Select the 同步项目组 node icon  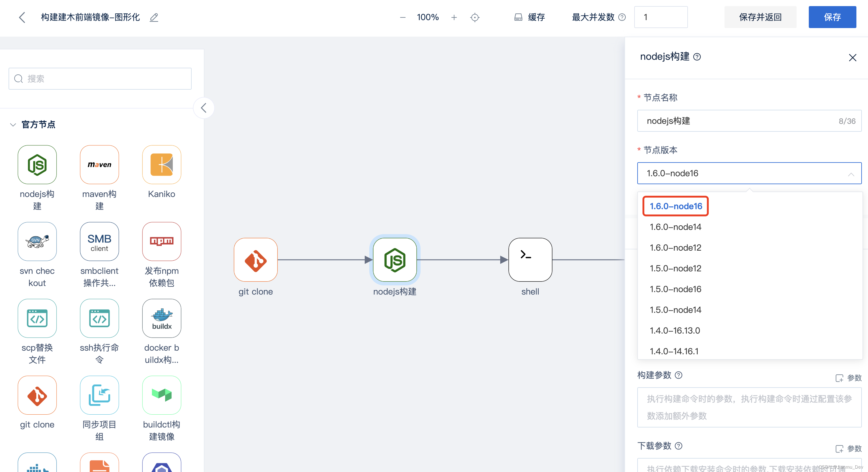(99, 395)
